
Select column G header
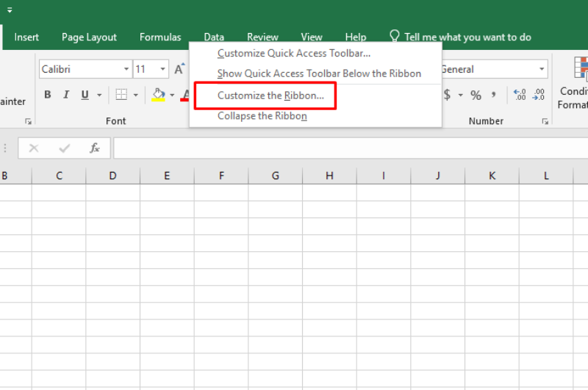[275, 176]
